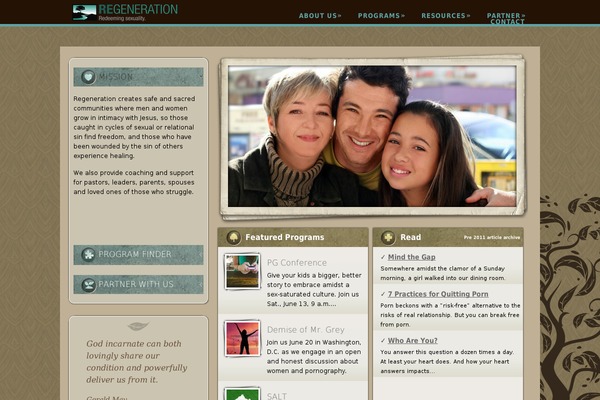Viewport: 600px width, 400px height.
Task: Open the PG Conference program link
Action: coord(297,263)
